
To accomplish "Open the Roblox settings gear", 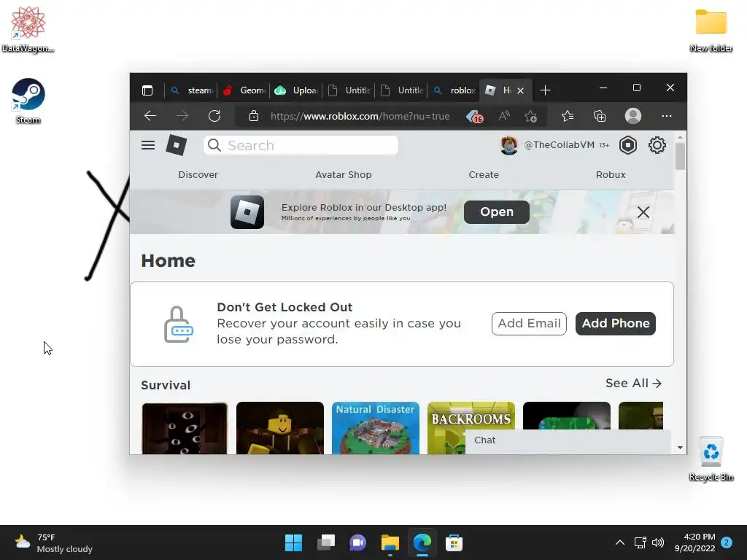I will coord(657,145).
